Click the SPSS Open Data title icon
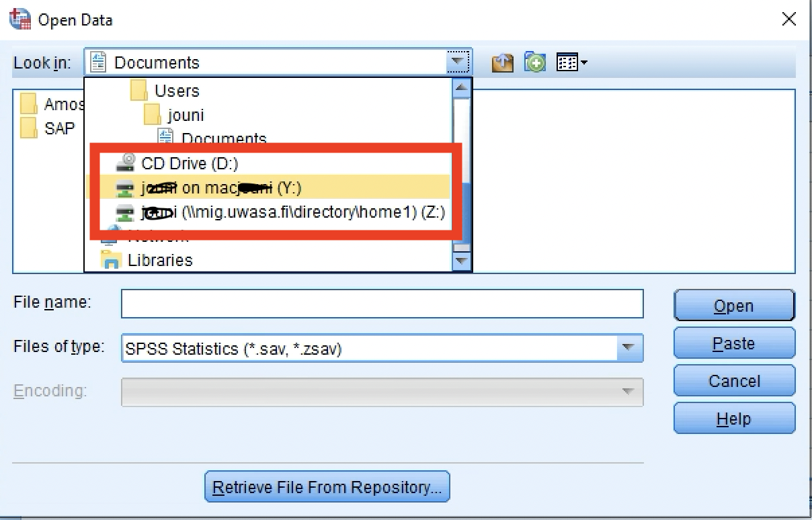Viewport: 812px width, 520px height. point(21,19)
